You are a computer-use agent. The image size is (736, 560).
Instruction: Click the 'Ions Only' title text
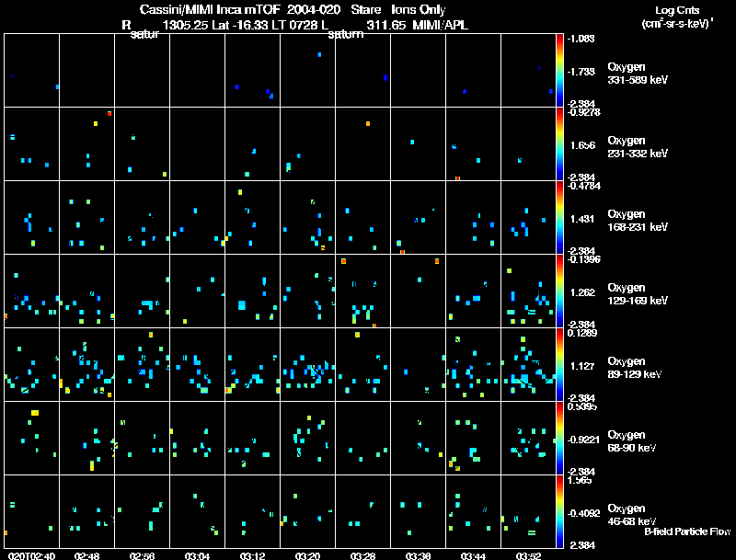(419, 9)
